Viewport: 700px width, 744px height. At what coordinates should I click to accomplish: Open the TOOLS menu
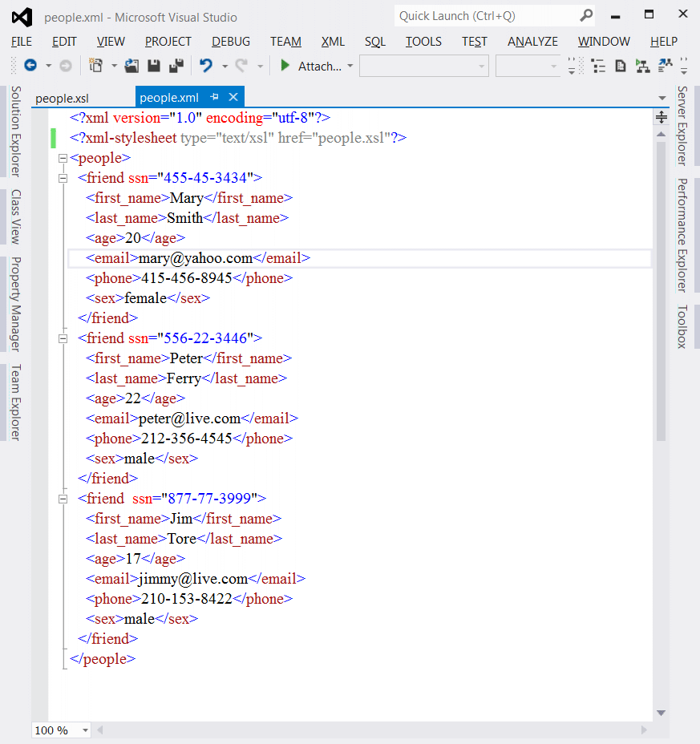[423, 42]
